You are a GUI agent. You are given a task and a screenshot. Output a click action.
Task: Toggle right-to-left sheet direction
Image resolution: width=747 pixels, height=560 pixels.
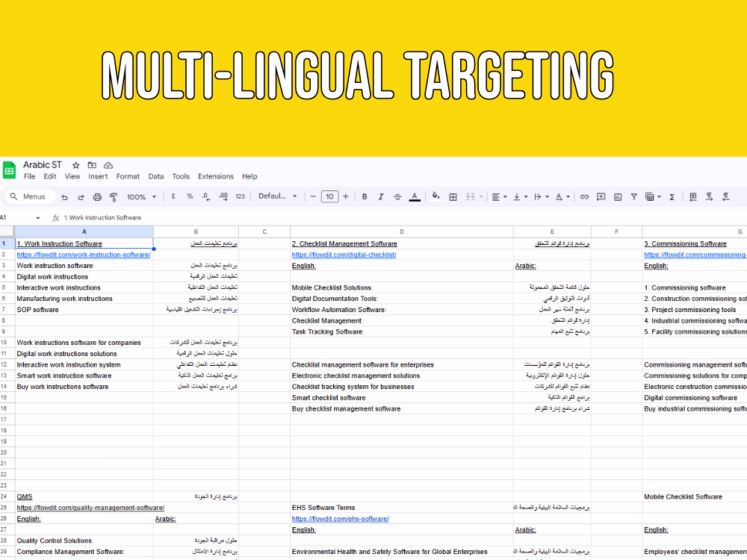pos(692,196)
